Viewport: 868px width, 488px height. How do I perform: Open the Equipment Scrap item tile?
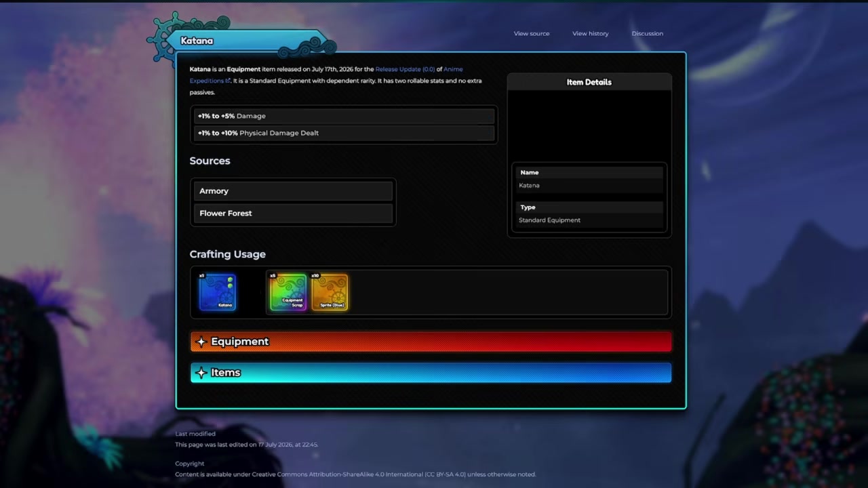pyautogui.click(x=288, y=291)
